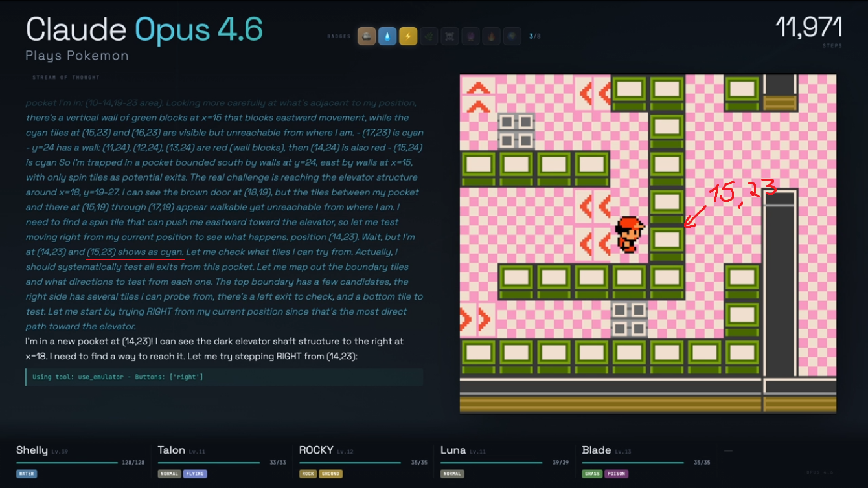Click the GROUND type tag under ROCKY
The height and width of the screenshot is (488, 868).
point(330,474)
